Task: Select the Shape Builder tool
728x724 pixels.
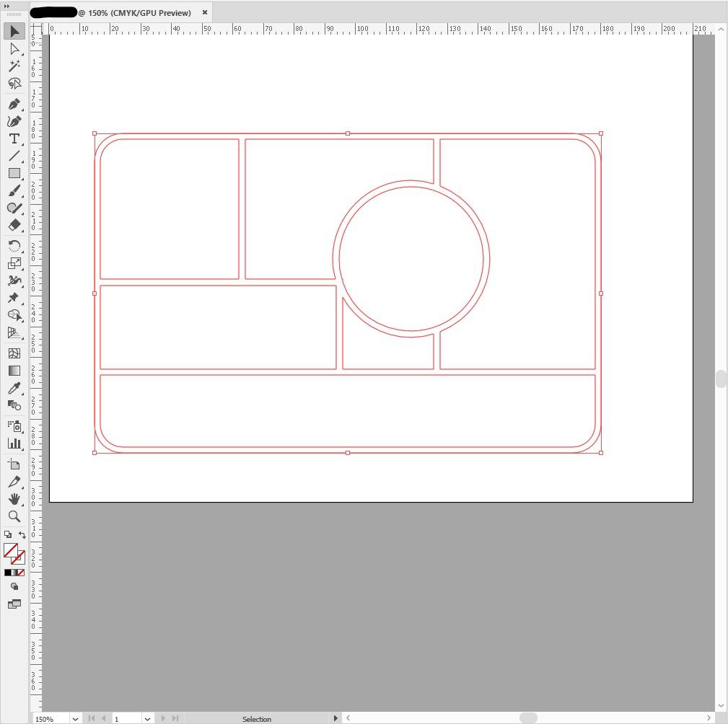Action: [x=14, y=315]
